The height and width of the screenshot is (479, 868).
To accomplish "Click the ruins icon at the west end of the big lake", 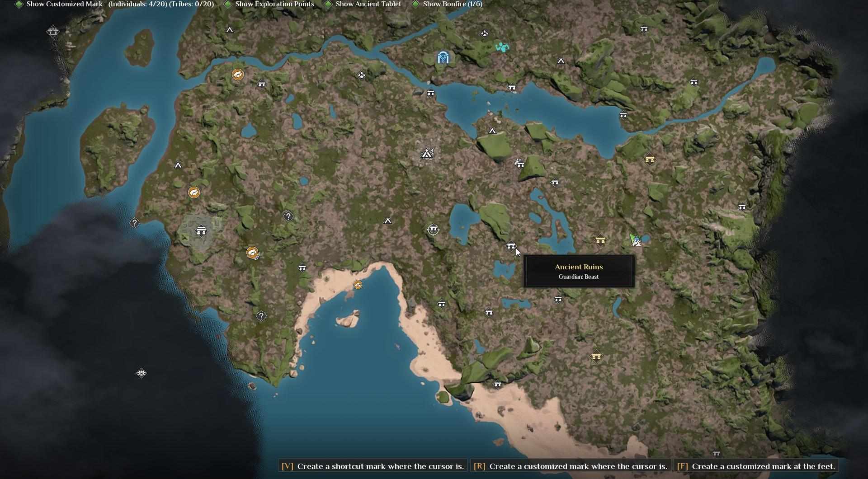I will 430,94.
